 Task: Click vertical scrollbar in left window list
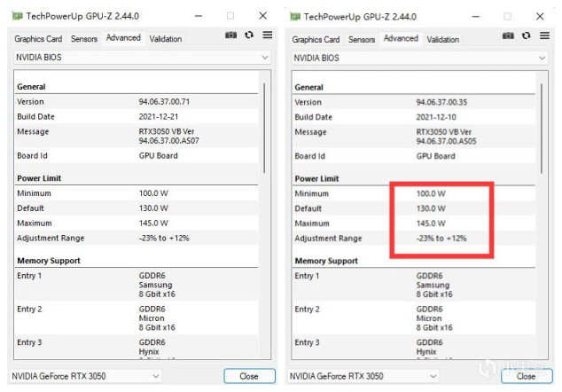[x=264, y=128]
